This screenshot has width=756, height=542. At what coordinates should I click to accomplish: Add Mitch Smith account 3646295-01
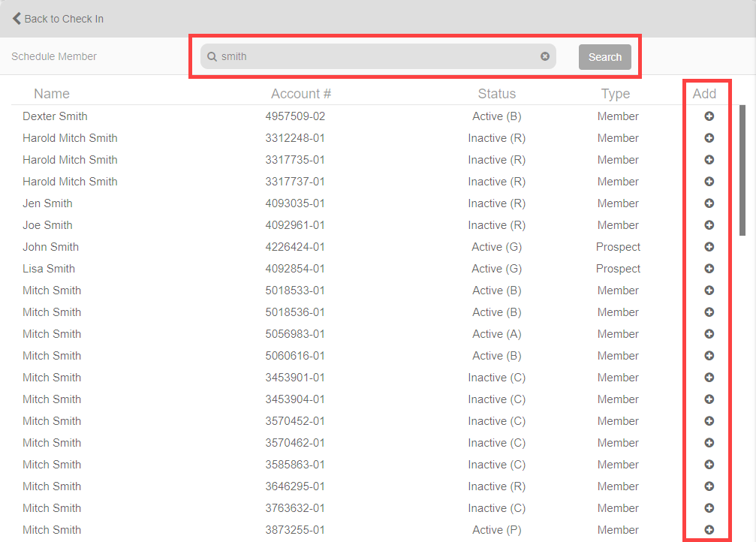[x=709, y=486]
